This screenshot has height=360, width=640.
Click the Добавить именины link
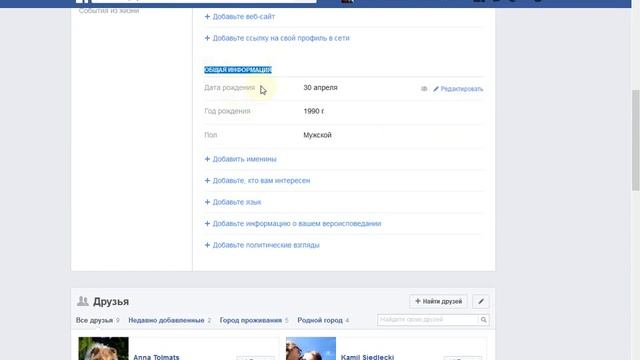244,159
